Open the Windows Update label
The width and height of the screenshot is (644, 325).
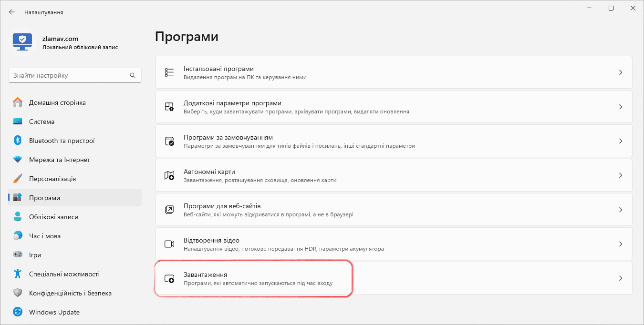54,312
